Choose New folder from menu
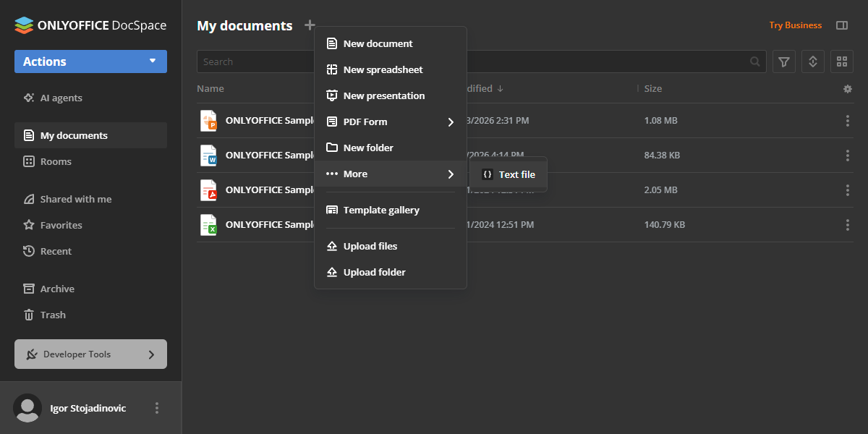 [391, 148]
